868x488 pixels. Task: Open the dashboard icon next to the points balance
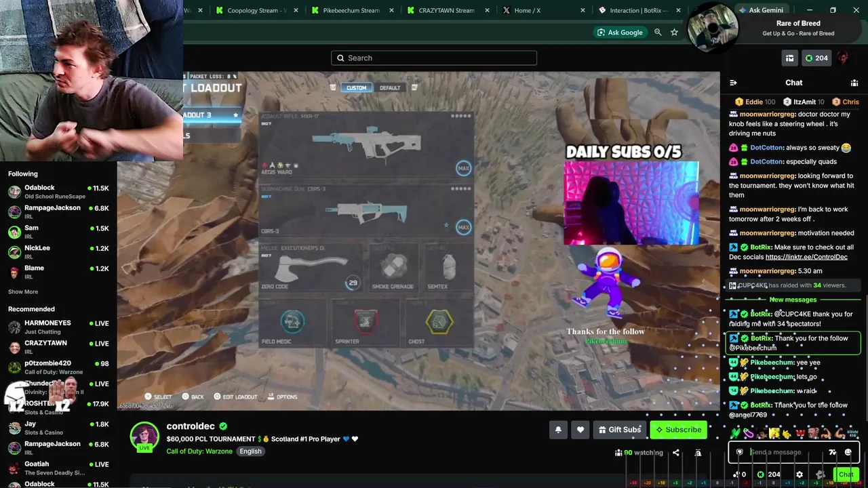pos(789,58)
